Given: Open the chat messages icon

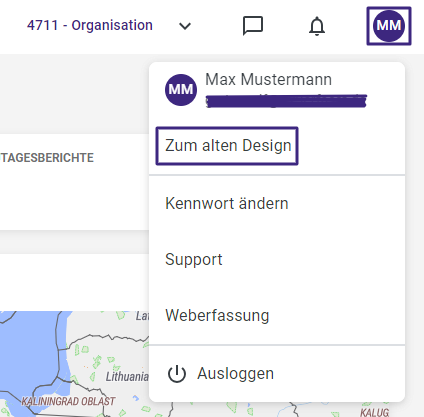Looking at the screenshot, I should 253,26.
